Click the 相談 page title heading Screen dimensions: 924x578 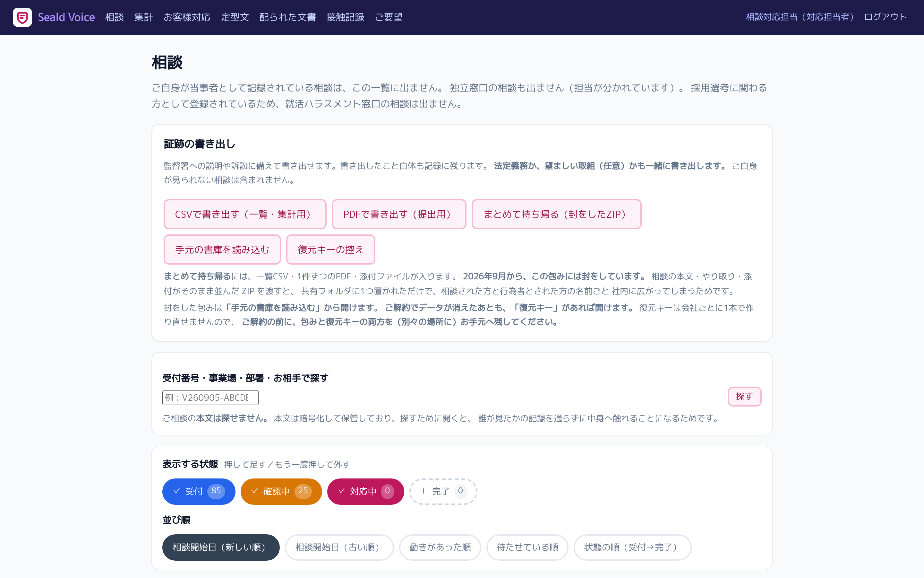coord(167,62)
